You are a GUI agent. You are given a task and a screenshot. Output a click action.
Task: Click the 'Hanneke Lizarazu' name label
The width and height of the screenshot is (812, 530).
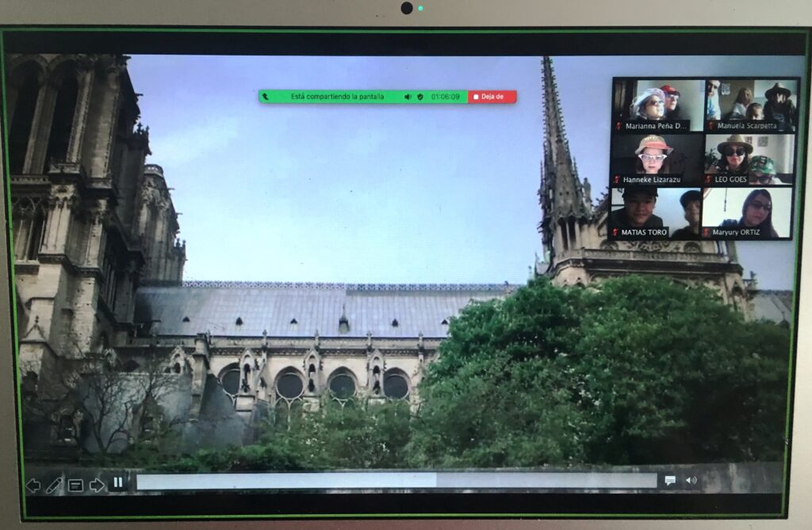(652, 180)
